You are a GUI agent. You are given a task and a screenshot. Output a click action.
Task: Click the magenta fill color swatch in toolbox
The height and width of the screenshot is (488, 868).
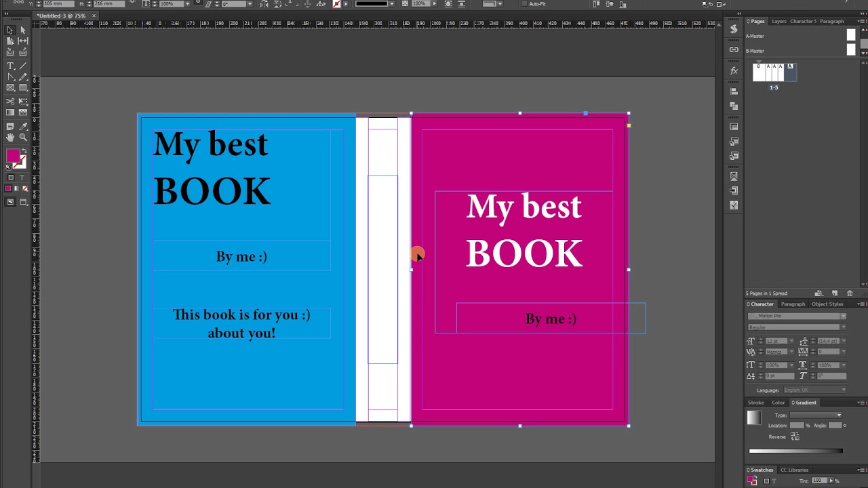coord(12,156)
